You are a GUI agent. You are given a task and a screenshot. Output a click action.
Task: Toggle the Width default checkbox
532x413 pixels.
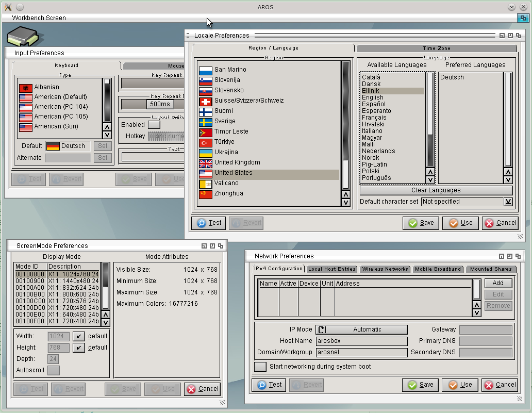coord(78,336)
